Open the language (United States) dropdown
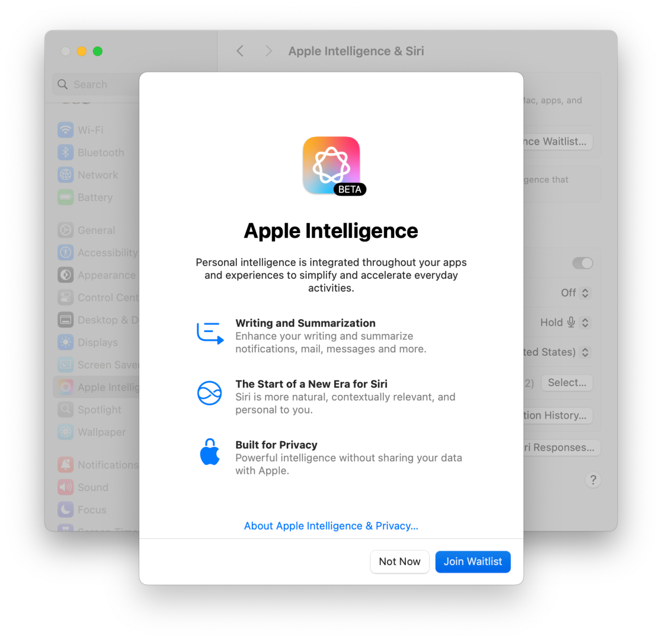This screenshot has width=662, height=644. [557, 352]
